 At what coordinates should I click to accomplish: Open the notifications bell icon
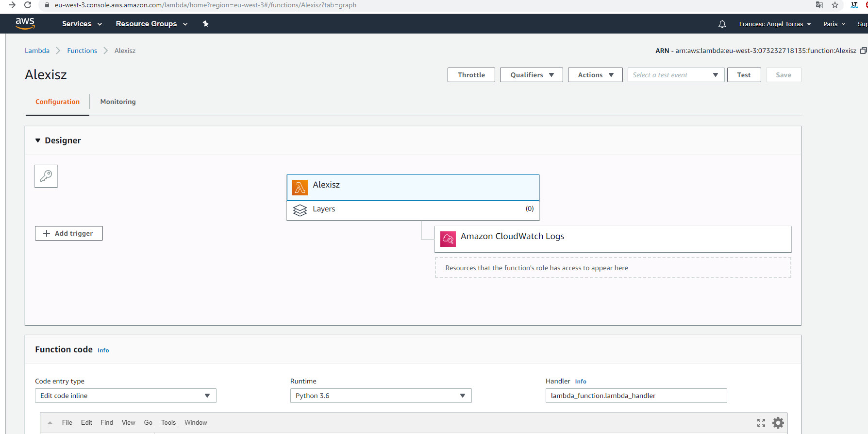coord(722,24)
